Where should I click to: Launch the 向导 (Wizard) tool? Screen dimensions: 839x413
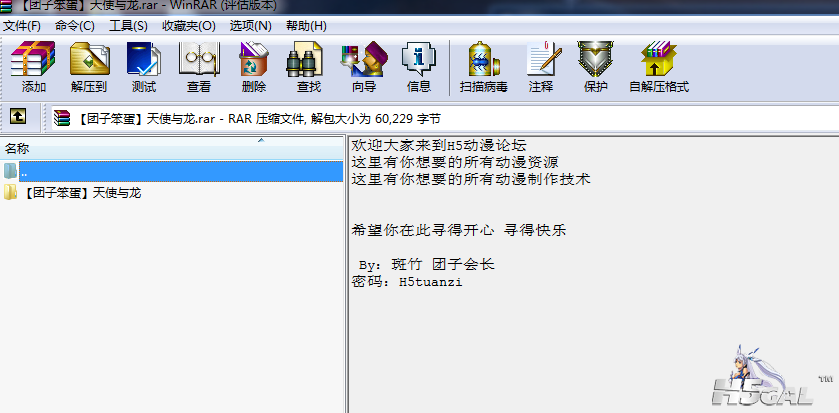(364, 66)
